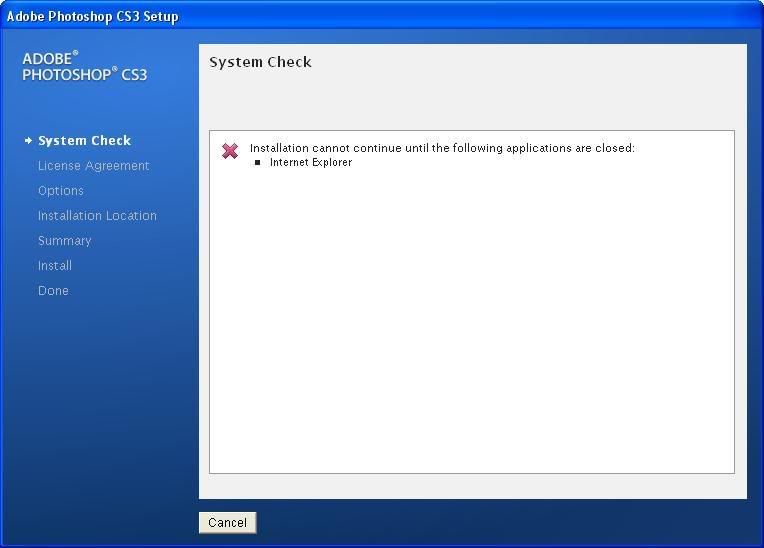764x548 pixels.
Task: Click the Cancel button
Action: (227, 523)
